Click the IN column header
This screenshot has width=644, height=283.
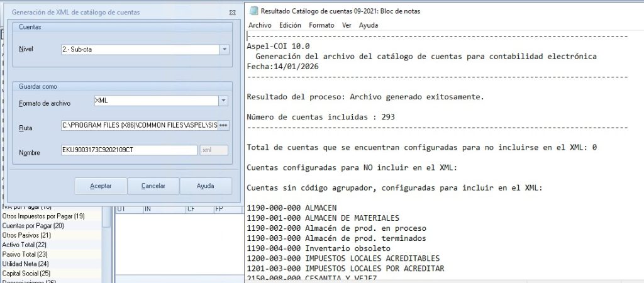pos(164,209)
